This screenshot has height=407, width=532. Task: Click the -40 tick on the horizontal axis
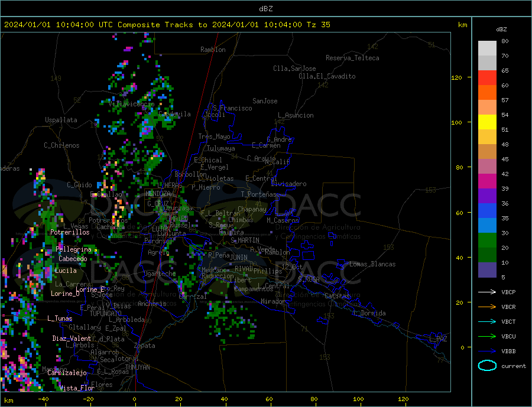click(43, 399)
